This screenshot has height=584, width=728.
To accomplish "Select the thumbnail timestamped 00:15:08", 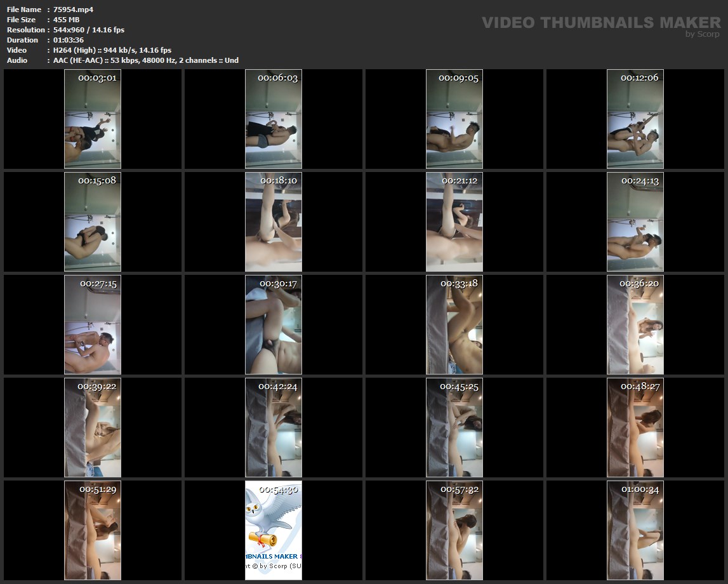I will tap(92, 222).
